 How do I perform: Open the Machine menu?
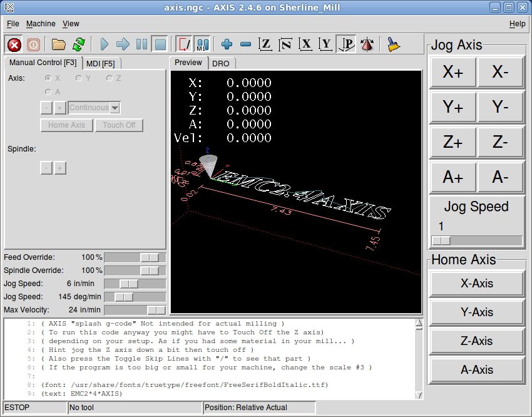41,24
